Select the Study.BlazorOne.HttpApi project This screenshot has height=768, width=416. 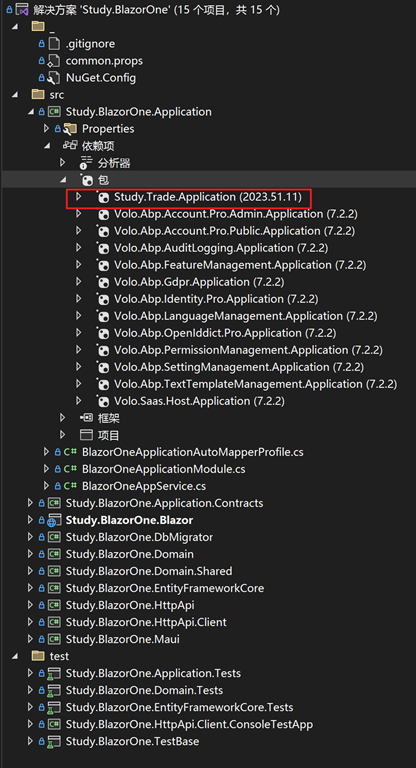(x=130, y=605)
